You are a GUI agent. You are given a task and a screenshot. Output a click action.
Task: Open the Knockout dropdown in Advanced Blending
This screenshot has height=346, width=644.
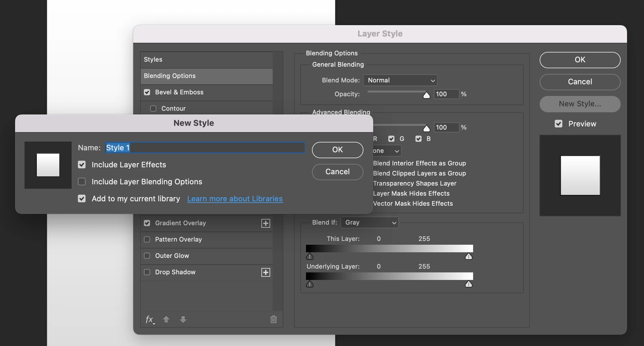387,151
